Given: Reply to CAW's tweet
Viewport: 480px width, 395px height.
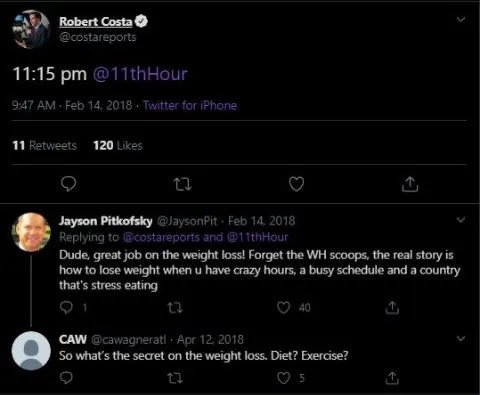Looking at the screenshot, I should 66,378.
